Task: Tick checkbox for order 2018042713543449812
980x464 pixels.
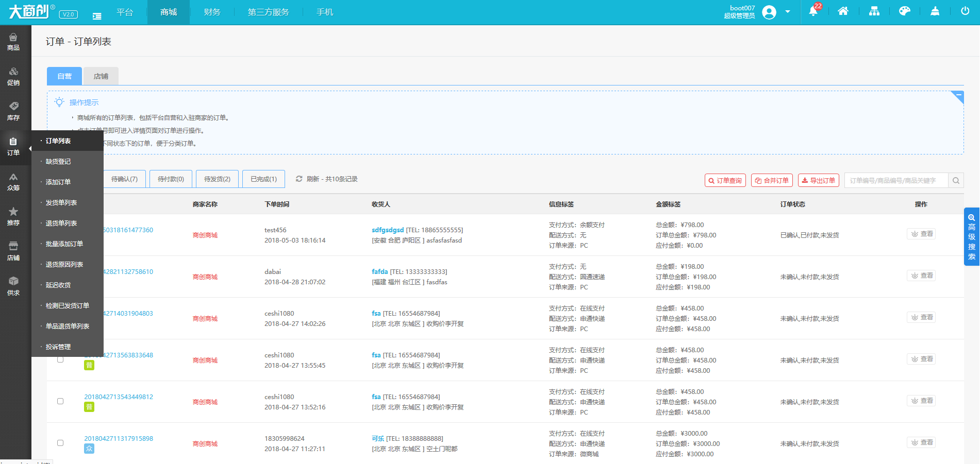Action: pos(60,401)
